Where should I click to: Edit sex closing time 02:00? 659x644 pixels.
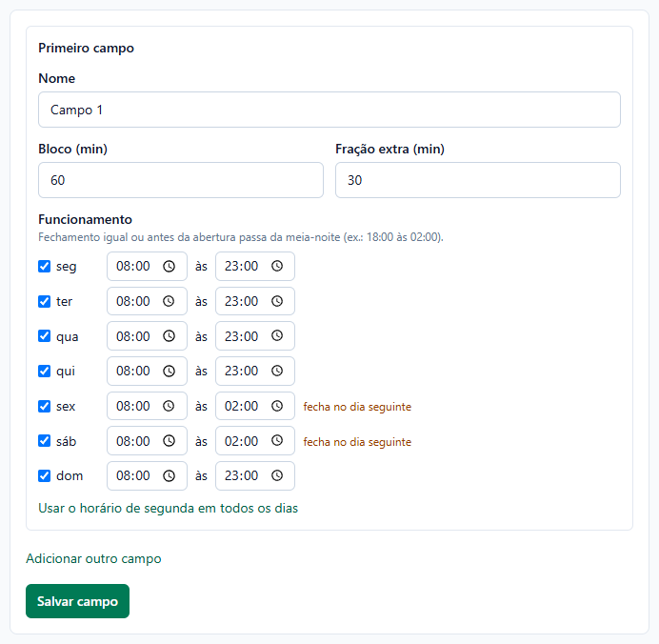pos(254,406)
